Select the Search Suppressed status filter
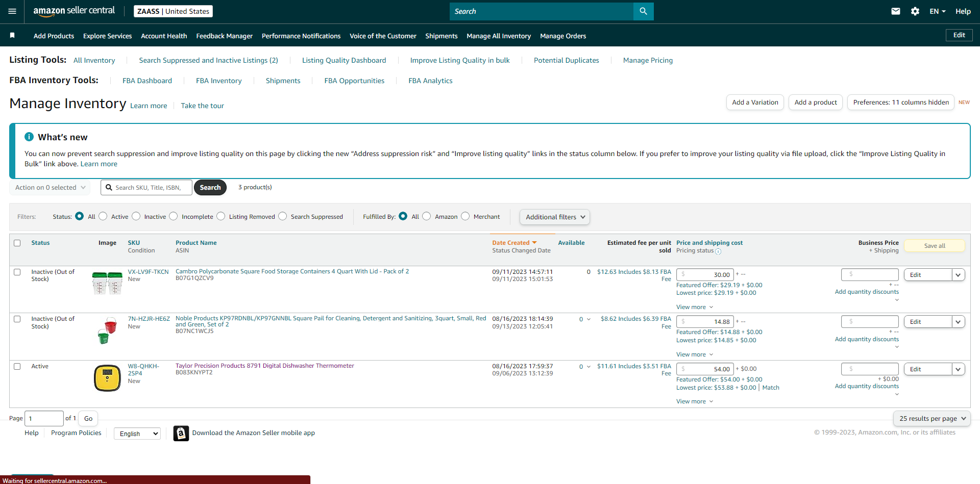The width and height of the screenshot is (980, 484). tap(283, 216)
